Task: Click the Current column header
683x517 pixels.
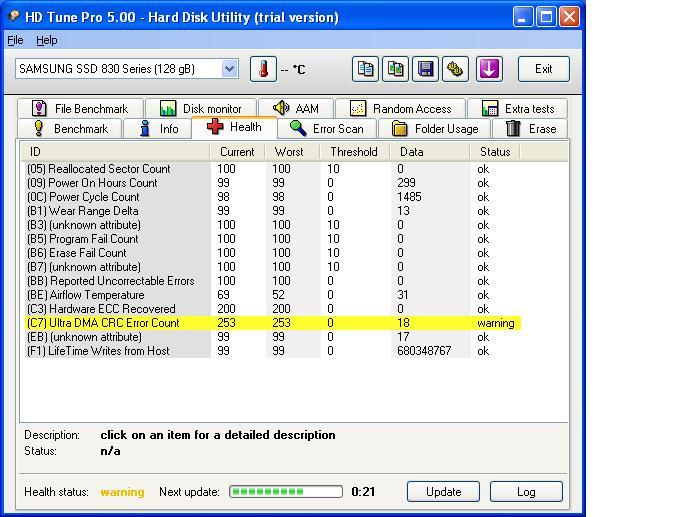Action: point(237,152)
